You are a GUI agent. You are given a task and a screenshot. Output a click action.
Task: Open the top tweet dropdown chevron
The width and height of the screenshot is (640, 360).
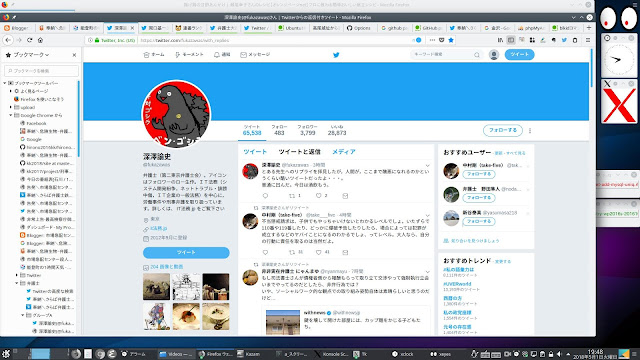point(427,165)
